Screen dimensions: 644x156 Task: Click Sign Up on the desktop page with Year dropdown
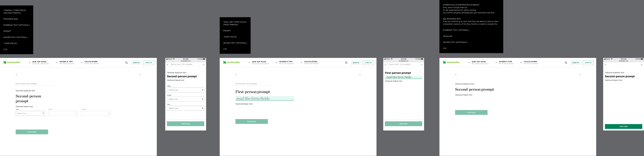pos(149,63)
